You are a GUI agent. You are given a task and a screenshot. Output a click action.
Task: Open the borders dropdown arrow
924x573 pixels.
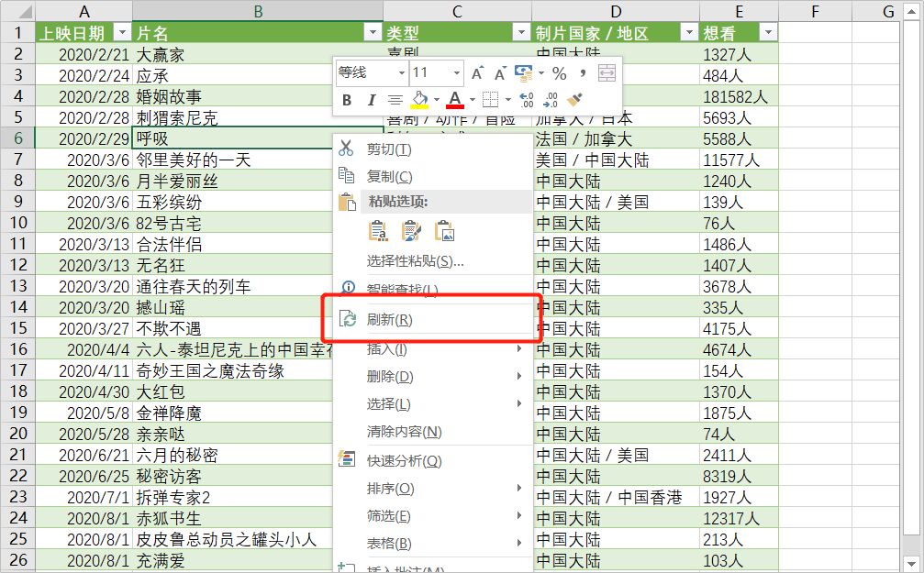[x=507, y=100]
